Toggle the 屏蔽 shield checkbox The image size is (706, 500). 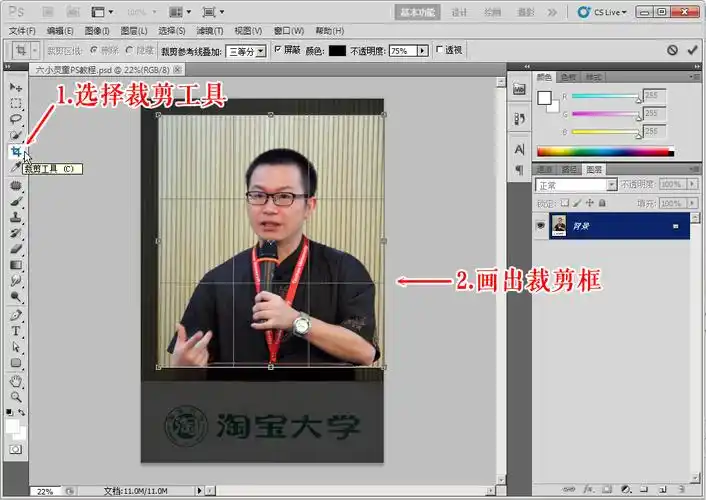tap(278, 49)
